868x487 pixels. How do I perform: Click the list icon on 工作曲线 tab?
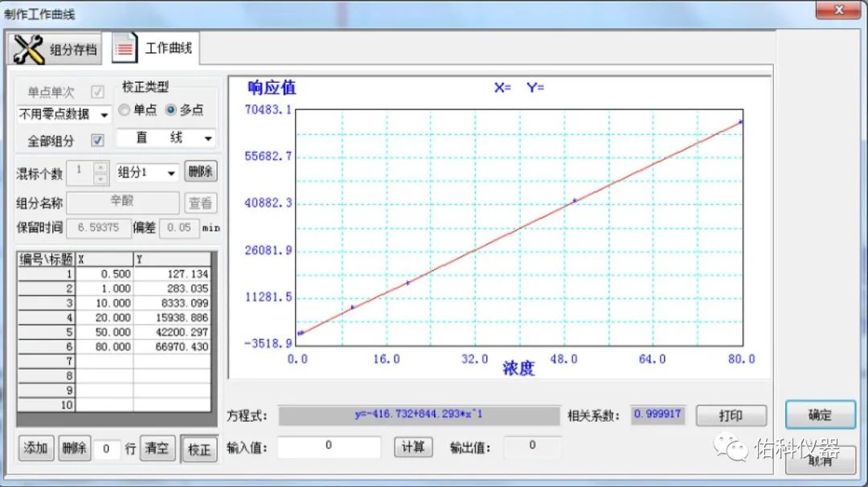coord(125,48)
